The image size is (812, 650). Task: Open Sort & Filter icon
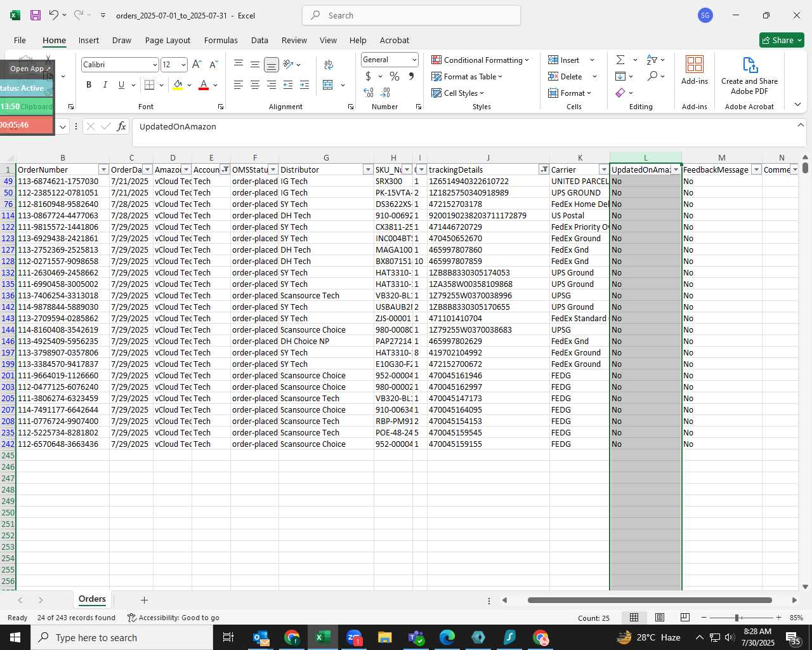652,60
